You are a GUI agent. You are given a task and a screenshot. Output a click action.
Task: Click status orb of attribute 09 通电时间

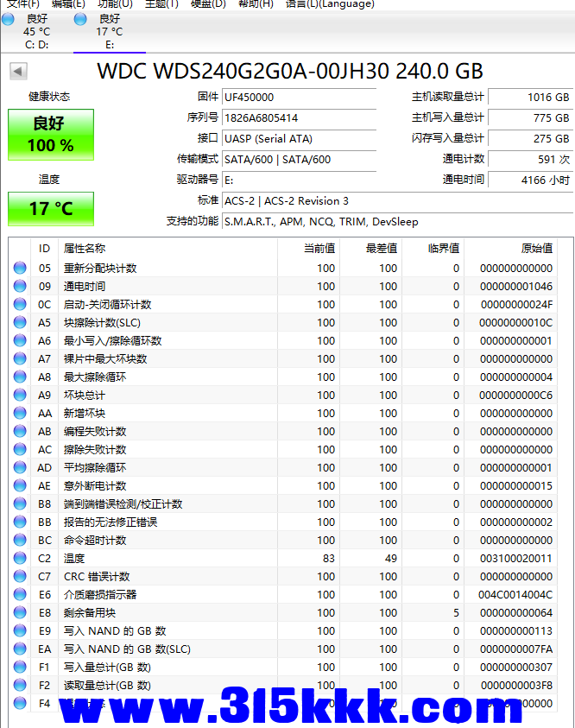coord(20,286)
